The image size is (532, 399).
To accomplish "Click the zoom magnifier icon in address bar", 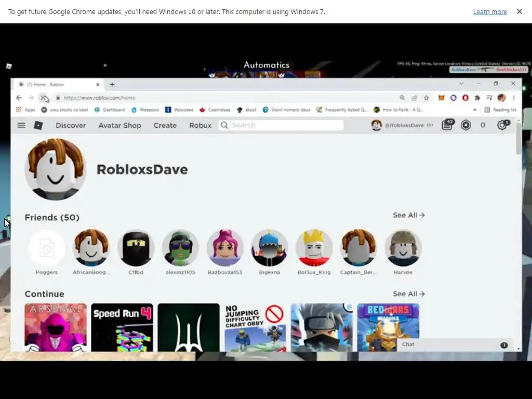I will [x=402, y=98].
